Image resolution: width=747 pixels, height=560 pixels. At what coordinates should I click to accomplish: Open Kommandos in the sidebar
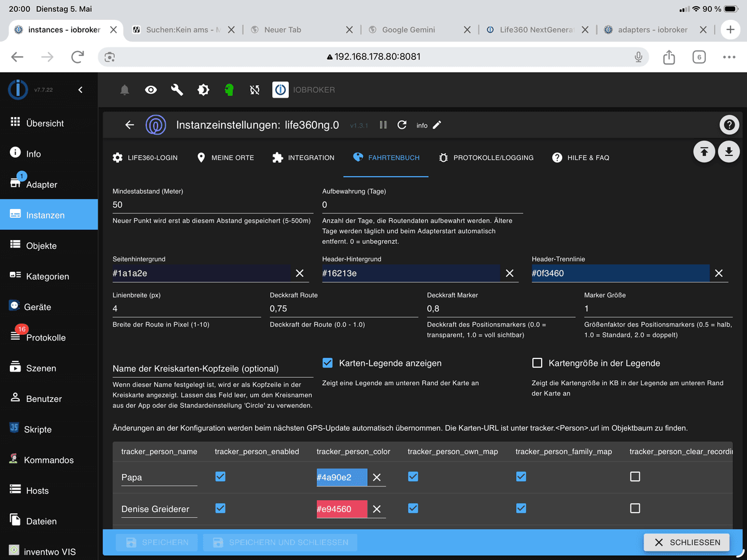(49, 460)
